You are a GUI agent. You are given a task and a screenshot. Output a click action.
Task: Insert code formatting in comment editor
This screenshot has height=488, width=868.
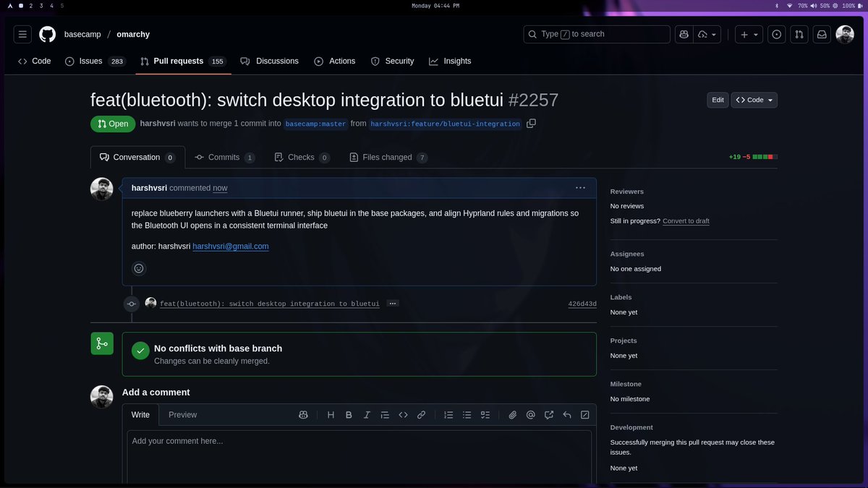point(403,415)
